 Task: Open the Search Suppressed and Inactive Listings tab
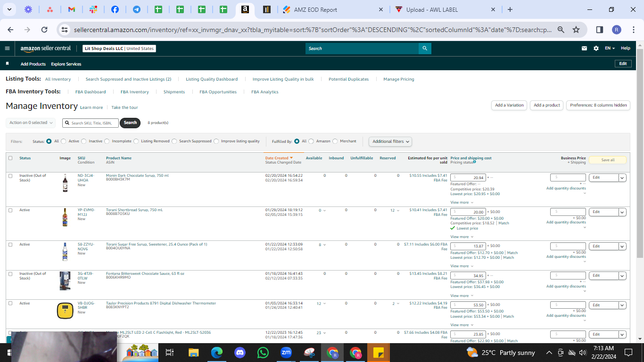click(128, 79)
